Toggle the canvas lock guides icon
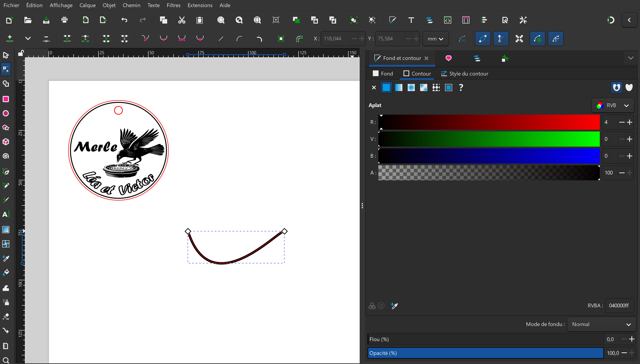The width and height of the screenshot is (640, 364). (x=21, y=53)
